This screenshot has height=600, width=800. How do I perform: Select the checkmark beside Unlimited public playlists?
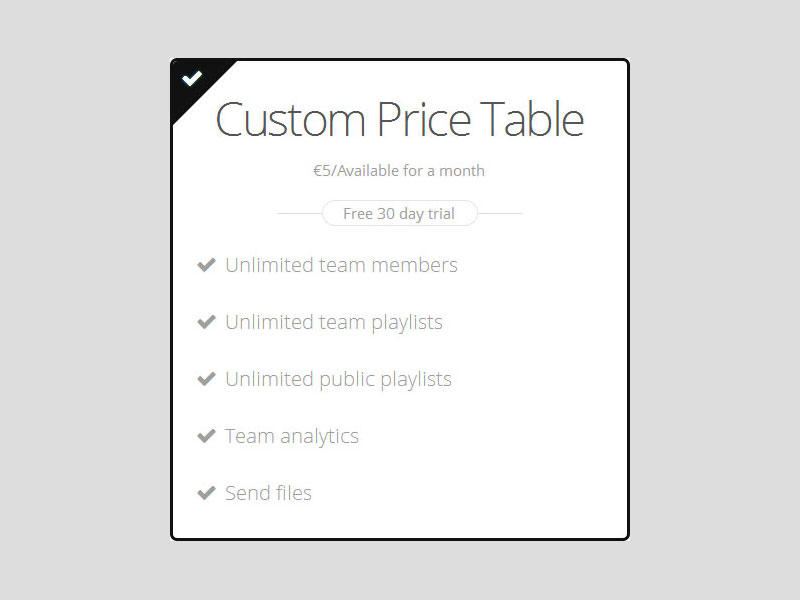206,379
